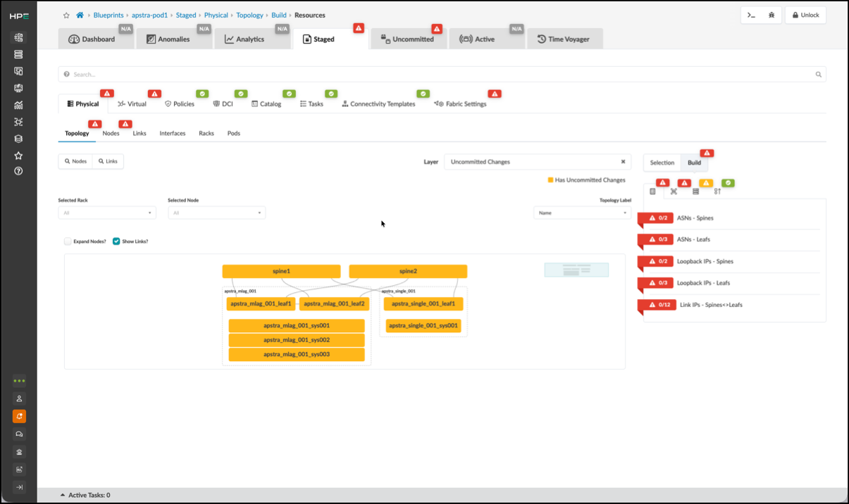Image resolution: width=849 pixels, height=504 pixels.
Task: Click in the blueprint search field
Action: pyautogui.click(x=442, y=74)
